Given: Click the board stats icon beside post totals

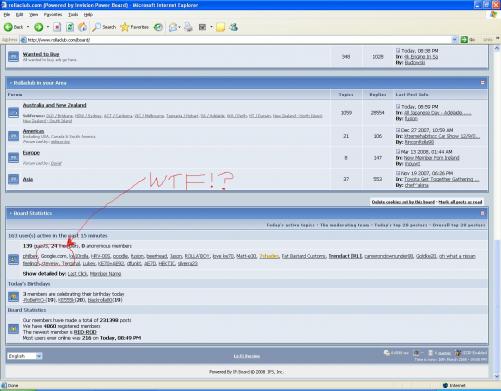Looking at the screenshot, I should [x=13, y=329].
